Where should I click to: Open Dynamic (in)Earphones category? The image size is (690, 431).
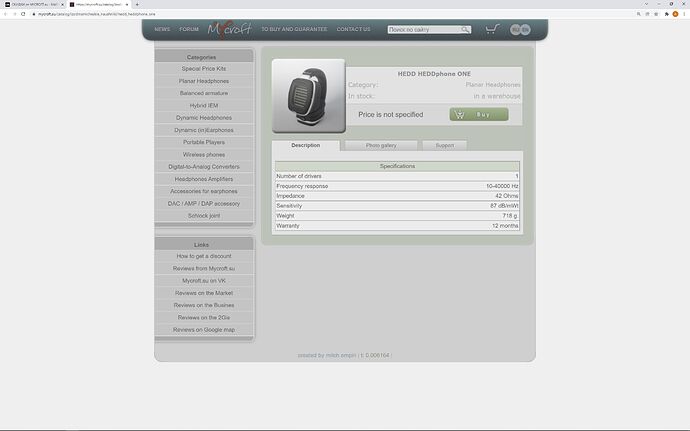pyautogui.click(x=204, y=130)
